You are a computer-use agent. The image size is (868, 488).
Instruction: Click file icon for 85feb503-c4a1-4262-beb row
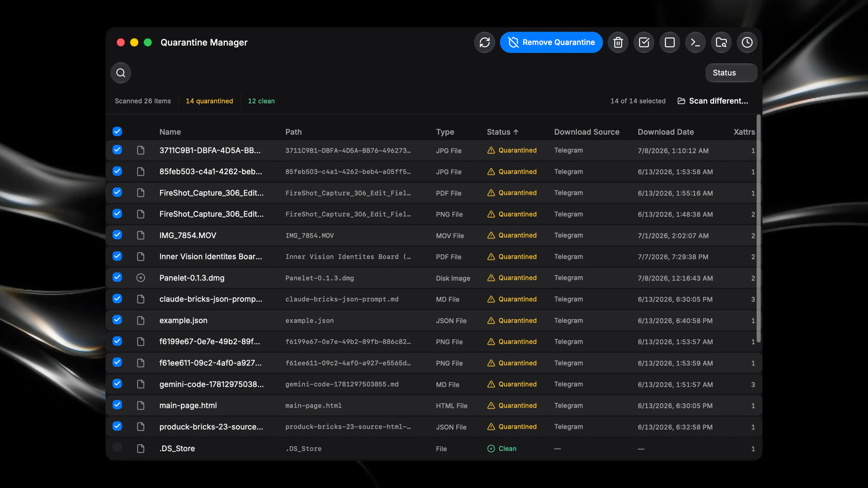point(141,172)
